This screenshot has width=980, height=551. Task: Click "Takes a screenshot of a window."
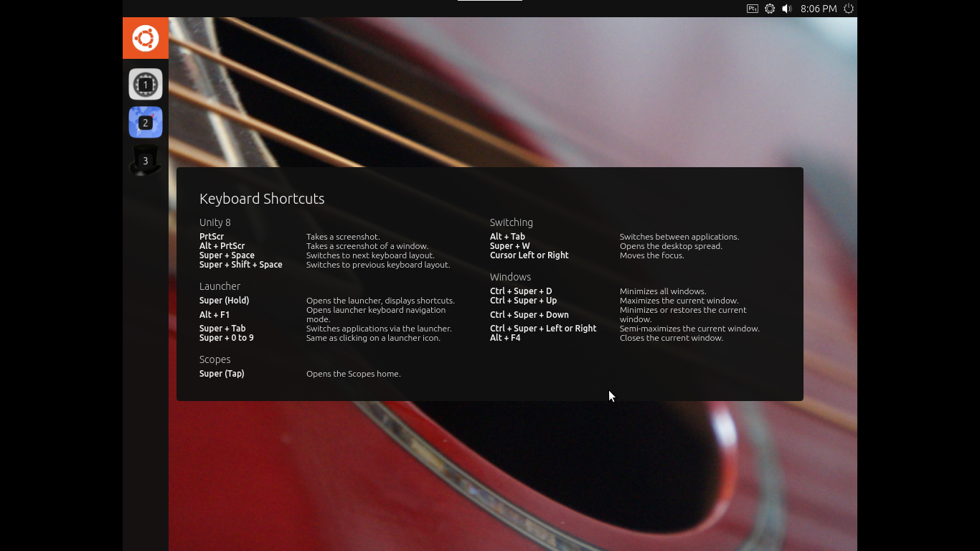tap(367, 246)
